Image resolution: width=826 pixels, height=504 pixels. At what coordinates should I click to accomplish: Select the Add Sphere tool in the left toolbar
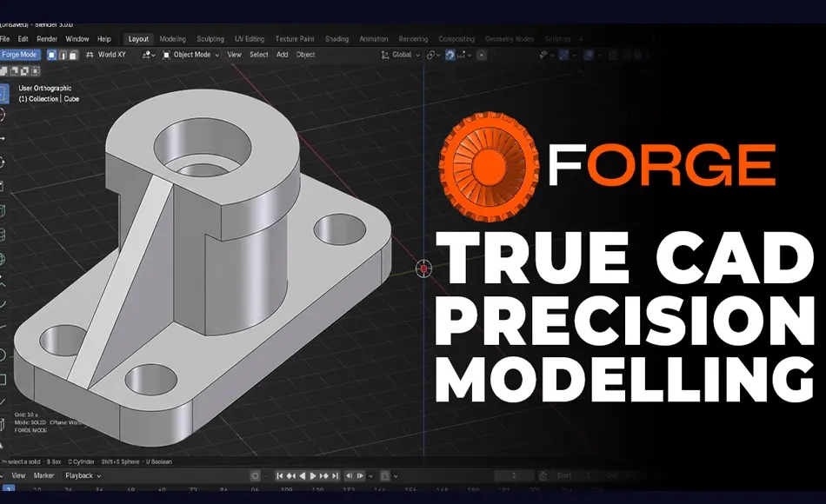coord(2,259)
